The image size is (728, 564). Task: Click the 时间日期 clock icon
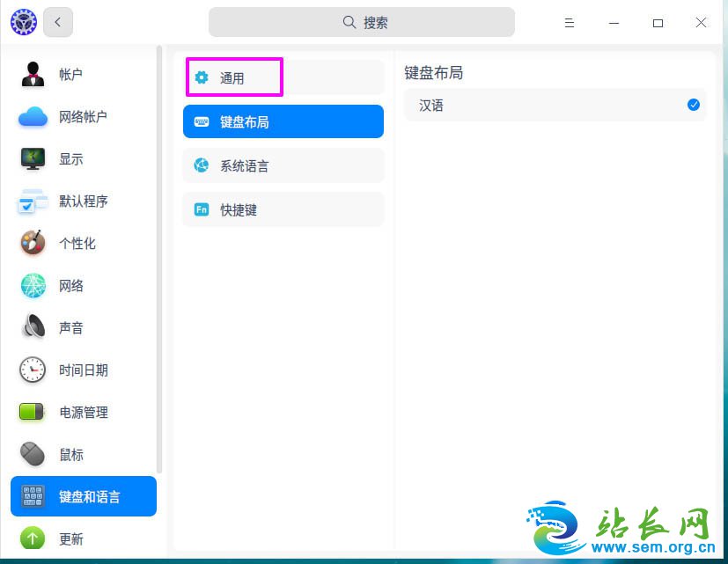pyautogui.click(x=33, y=370)
